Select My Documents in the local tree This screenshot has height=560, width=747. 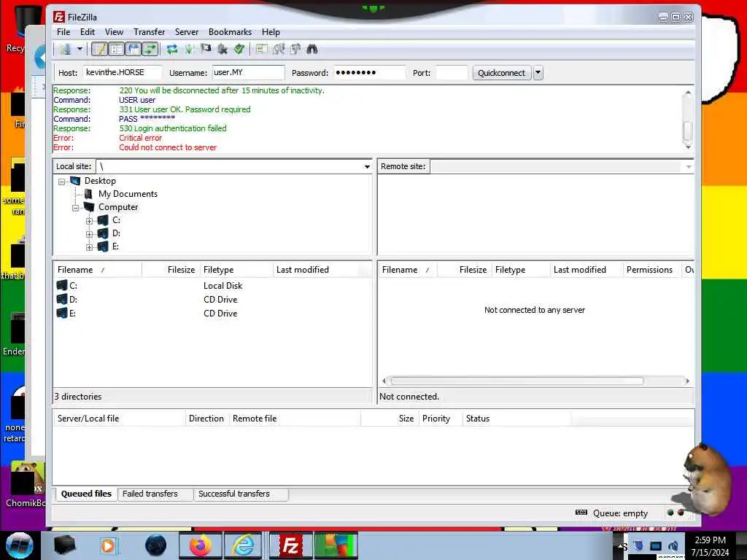click(128, 194)
